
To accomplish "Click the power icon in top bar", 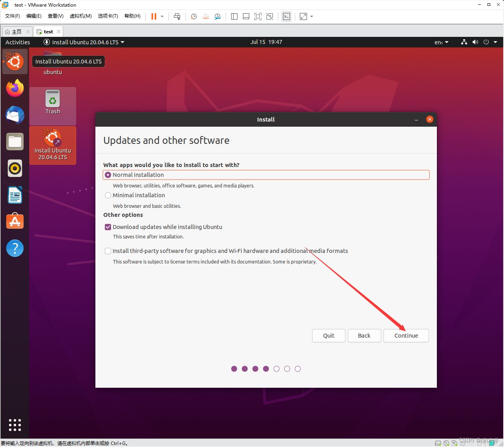I will (x=486, y=42).
